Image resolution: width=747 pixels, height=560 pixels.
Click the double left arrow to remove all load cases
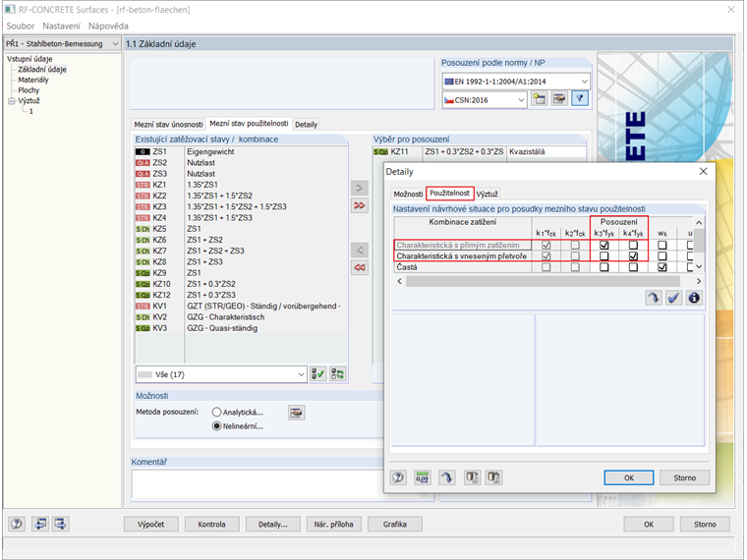click(359, 267)
